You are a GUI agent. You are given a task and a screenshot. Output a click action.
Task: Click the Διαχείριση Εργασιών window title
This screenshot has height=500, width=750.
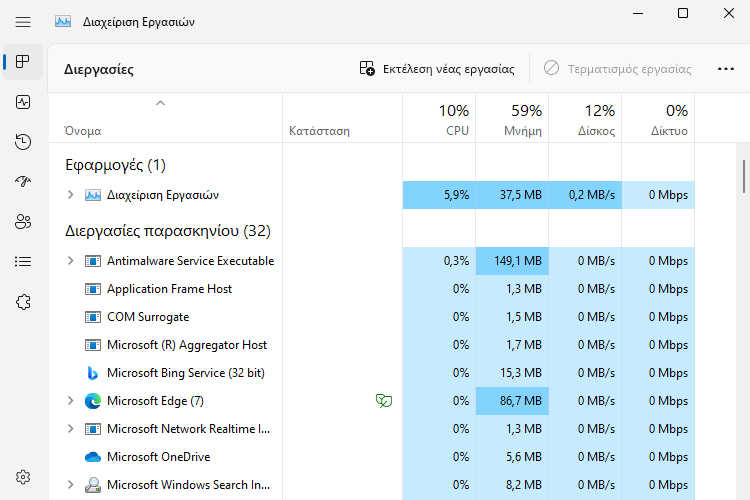pyautogui.click(x=139, y=22)
